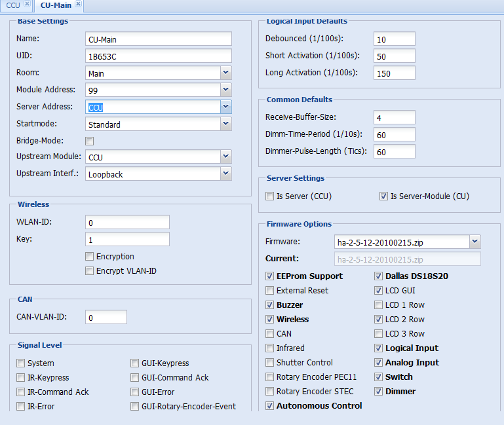Viewport: 504px width, 425px height.
Task: Click the greyed-out Current firmware field
Action: click(408, 259)
